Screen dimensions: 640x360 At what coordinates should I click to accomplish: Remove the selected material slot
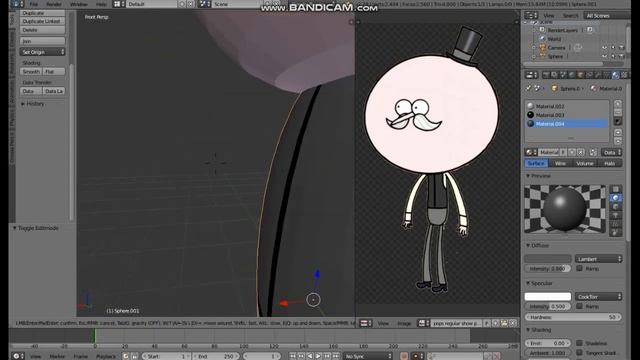[618, 112]
